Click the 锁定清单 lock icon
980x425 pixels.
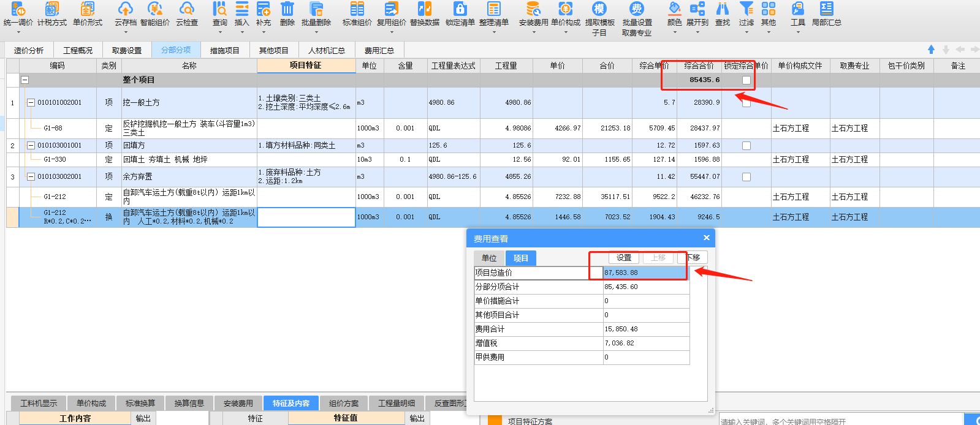460,14
